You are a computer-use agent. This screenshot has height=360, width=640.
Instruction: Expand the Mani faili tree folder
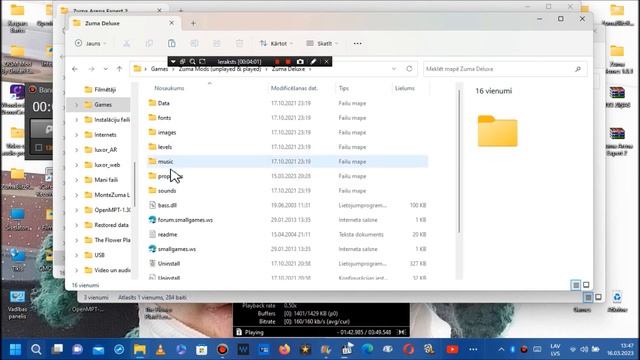[x=76, y=180]
